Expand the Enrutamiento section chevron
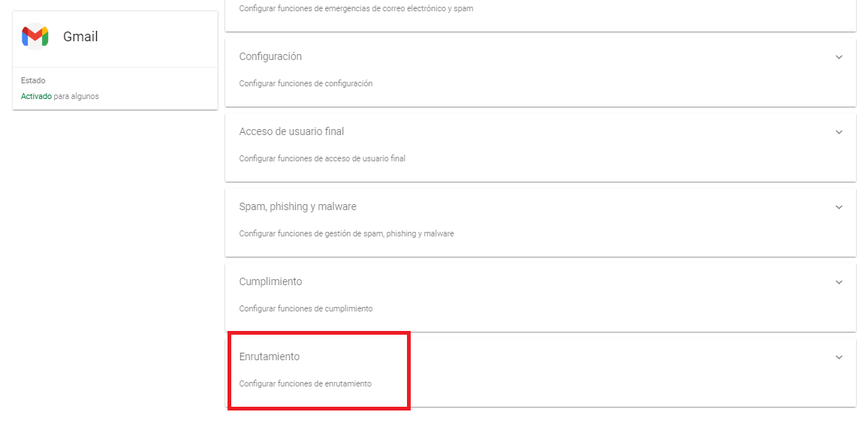868x421 pixels. pyautogui.click(x=839, y=357)
